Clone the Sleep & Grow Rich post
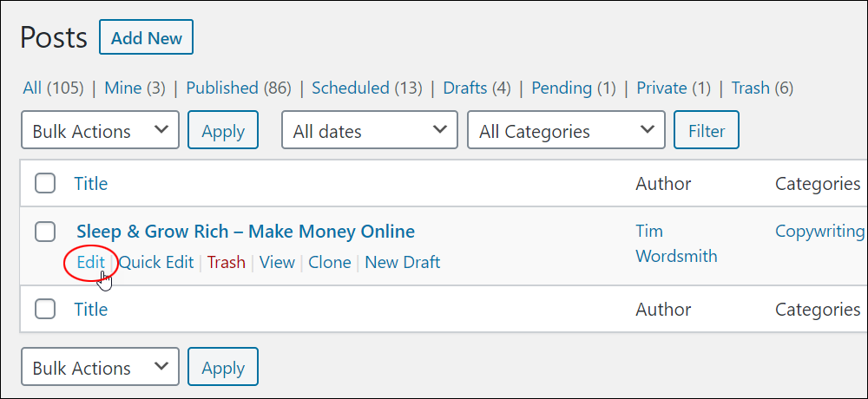Viewport: 868px width, 399px height. (x=329, y=262)
